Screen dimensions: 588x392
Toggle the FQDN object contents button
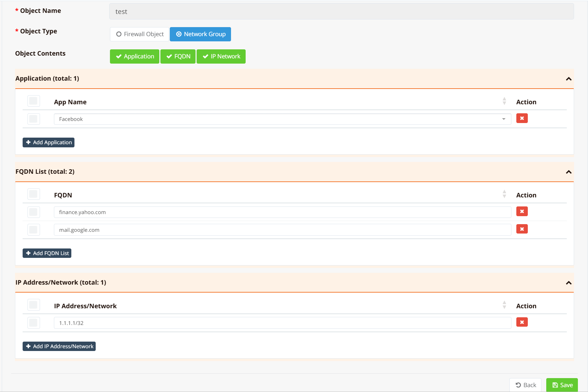(x=178, y=56)
